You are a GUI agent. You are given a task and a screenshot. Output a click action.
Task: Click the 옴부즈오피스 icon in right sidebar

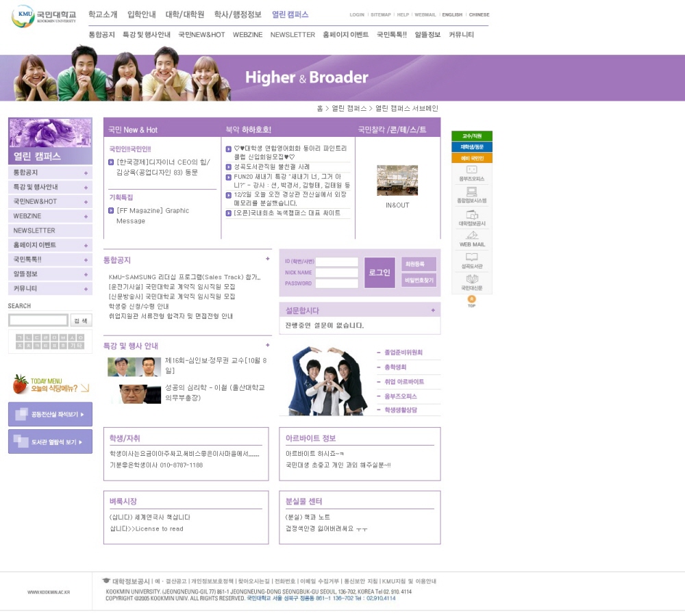[x=471, y=170]
